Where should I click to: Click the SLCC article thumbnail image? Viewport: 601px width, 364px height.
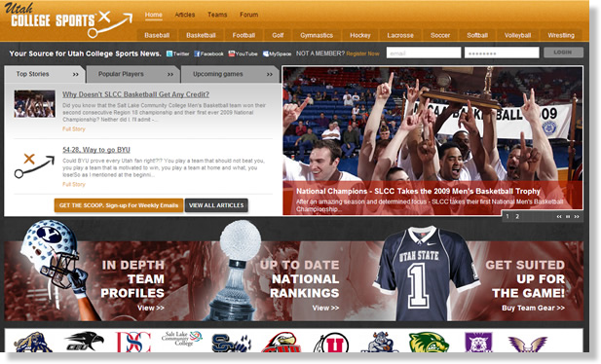[34, 104]
